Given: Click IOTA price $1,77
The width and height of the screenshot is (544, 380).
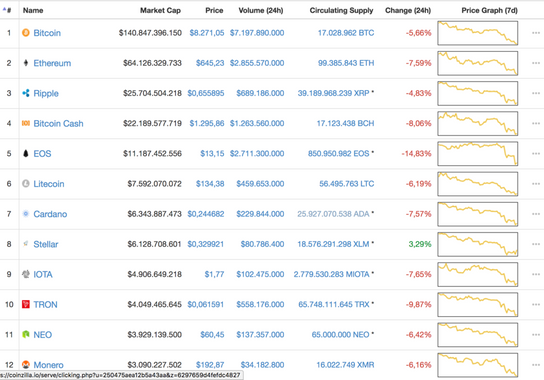Looking at the screenshot, I should pos(214,275).
